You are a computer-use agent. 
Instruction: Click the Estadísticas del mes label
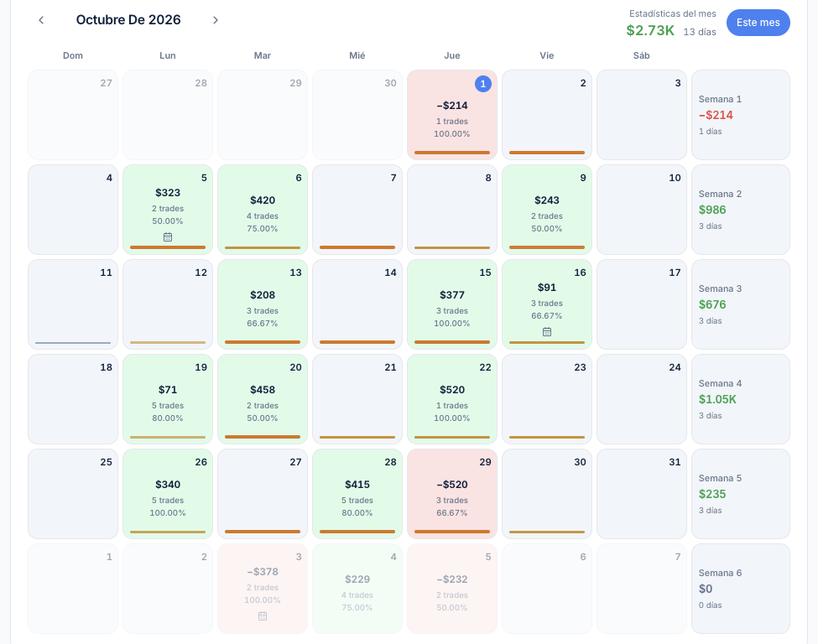673,13
